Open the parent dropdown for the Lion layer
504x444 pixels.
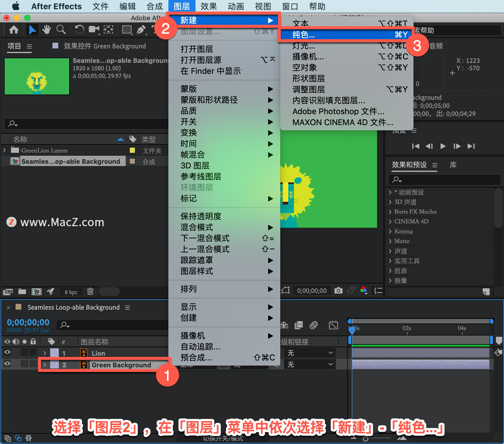pos(310,353)
